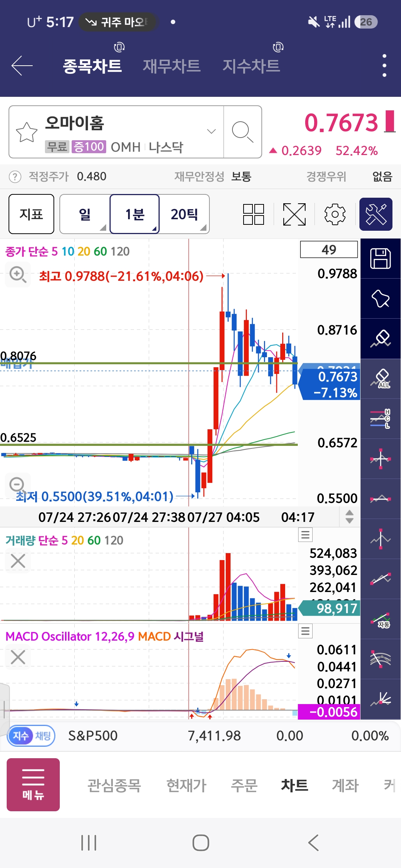
Task: Open the 지표 indicator settings button
Action: 31,214
